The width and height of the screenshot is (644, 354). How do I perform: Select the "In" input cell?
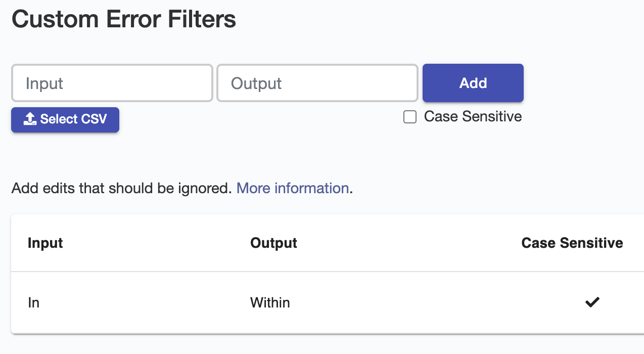click(x=33, y=303)
